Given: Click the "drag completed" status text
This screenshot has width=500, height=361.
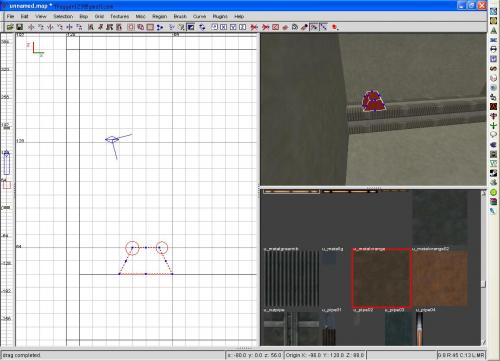Looking at the screenshot, I should tap(21, 355).
